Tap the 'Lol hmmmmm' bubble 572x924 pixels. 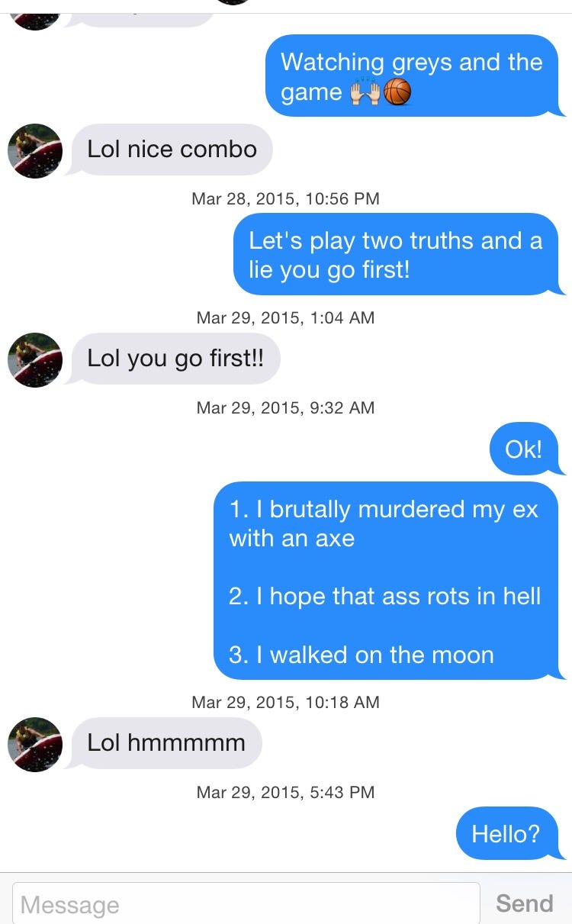(x=166, y=743)
